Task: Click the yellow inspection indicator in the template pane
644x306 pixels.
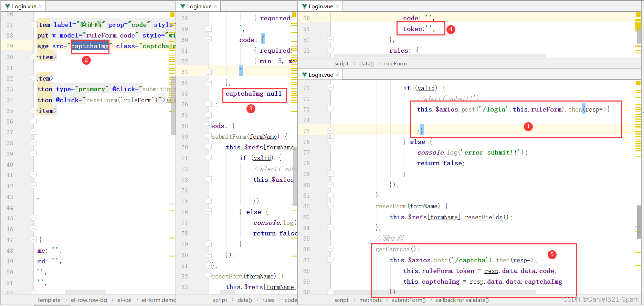Action: tap(172, 14)
